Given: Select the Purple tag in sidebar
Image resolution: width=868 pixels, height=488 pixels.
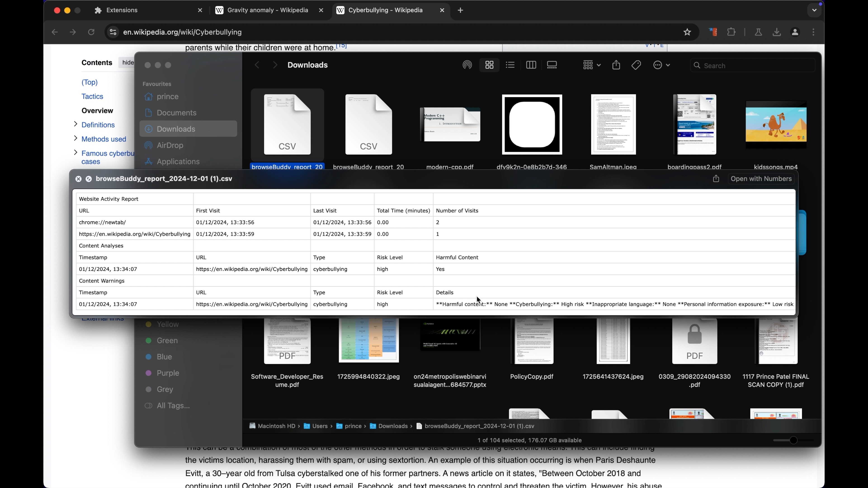Looking at the screenshot, I should point(167,373).
